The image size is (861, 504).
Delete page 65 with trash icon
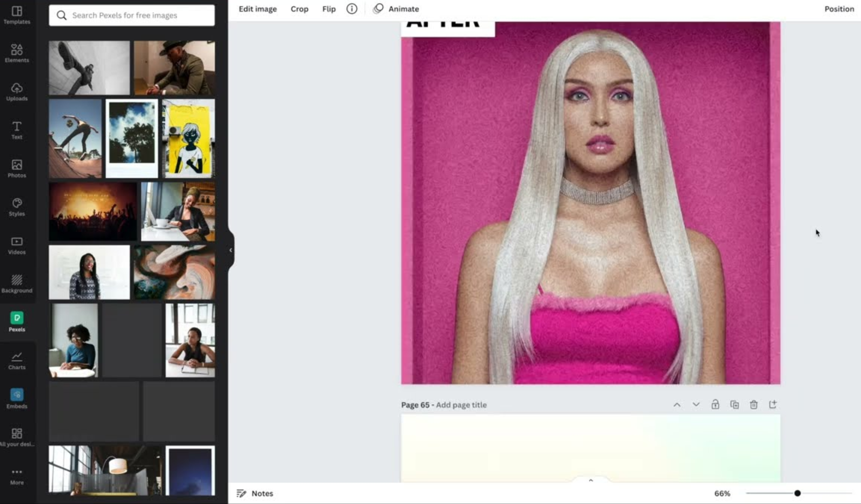click(753, 404)
